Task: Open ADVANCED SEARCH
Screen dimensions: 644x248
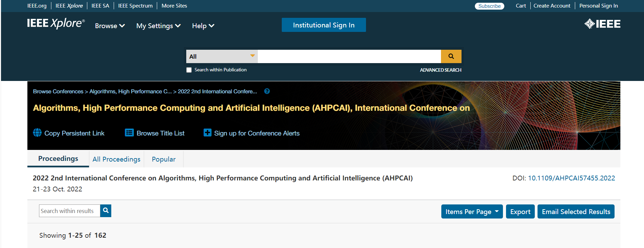Action: coord(441,70)
